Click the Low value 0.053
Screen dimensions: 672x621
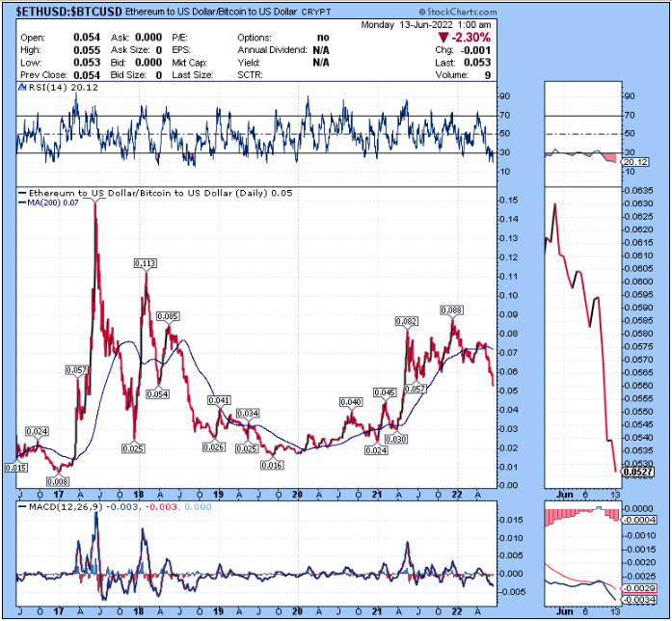[87, 63]
